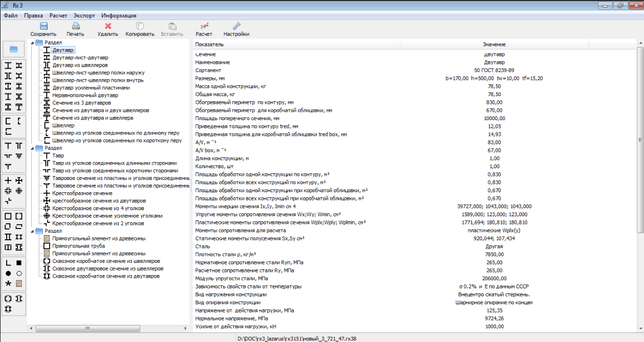Open the Экспорт menu
The width and height of the screenshot is (644, 342).
point(84,15)
